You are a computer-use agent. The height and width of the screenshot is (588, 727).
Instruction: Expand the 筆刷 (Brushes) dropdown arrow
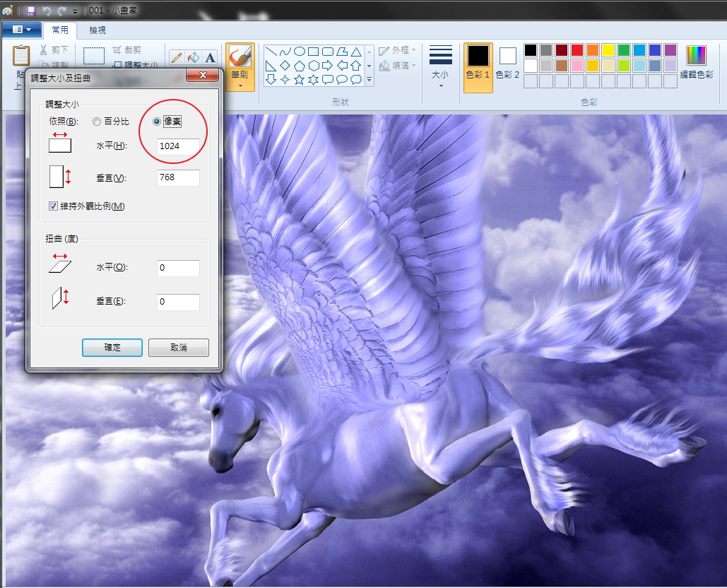point(240,86)
